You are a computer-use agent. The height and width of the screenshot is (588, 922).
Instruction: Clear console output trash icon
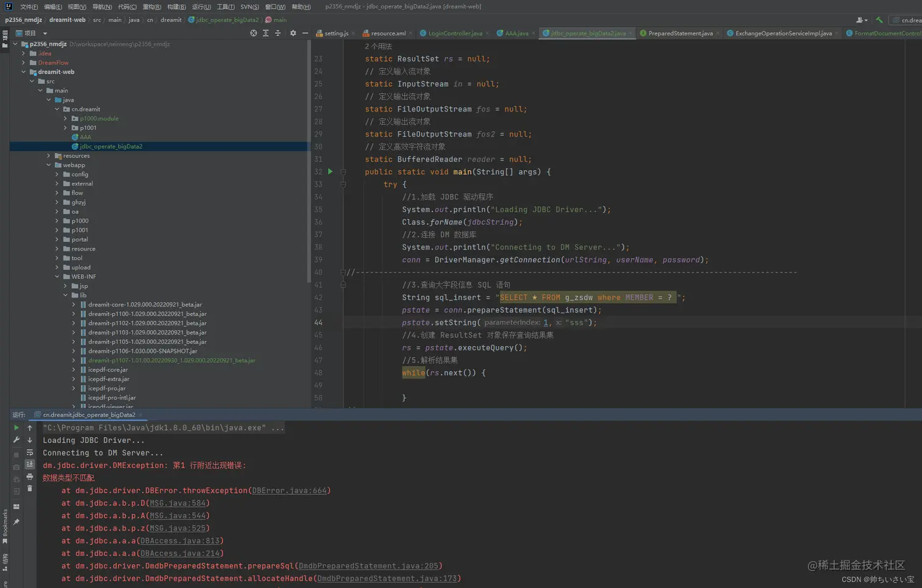click(30, 489)
